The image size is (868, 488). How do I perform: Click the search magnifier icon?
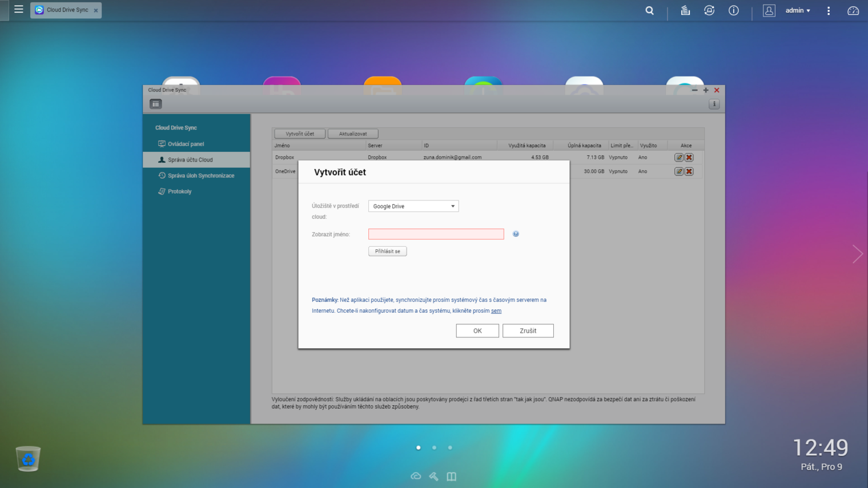[x=649, y=10]
